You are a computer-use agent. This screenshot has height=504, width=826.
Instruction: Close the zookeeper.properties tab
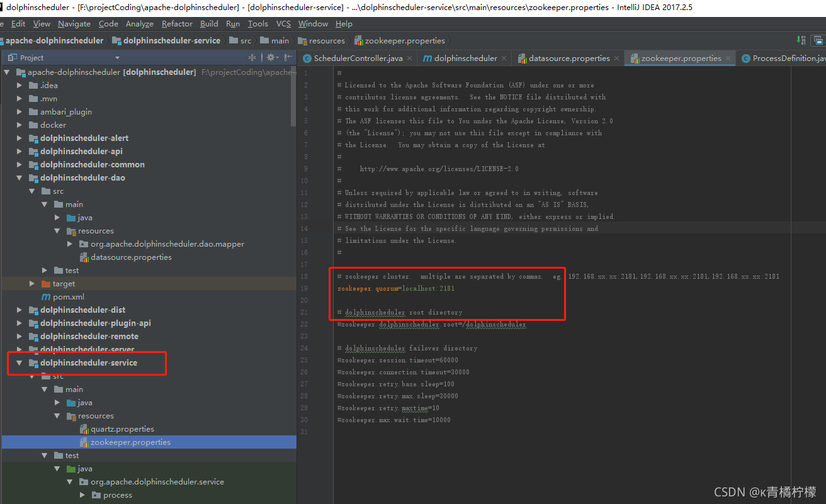pos(728,59)
